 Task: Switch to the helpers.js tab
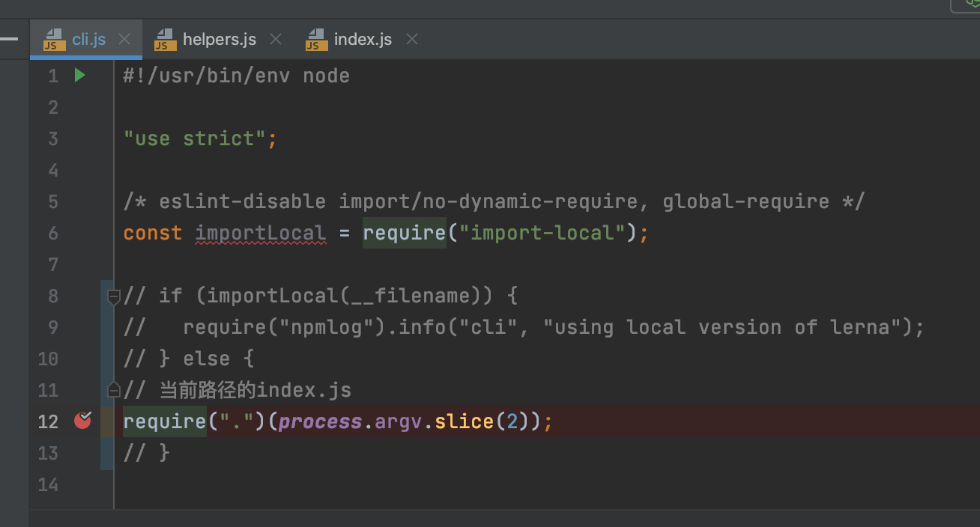coord(219,39)
